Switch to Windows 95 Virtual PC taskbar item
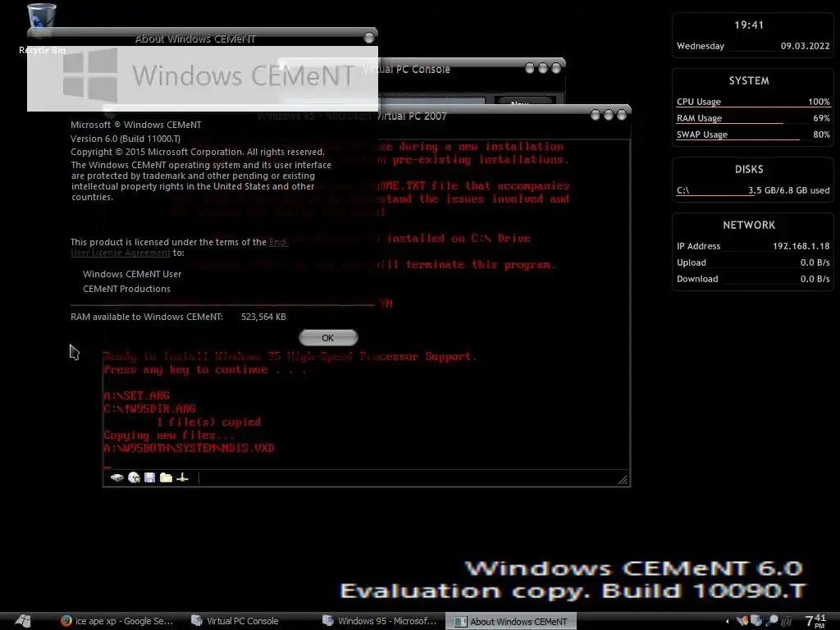The width and height of the screenshot is (840, 630). (x=379, y=621)
